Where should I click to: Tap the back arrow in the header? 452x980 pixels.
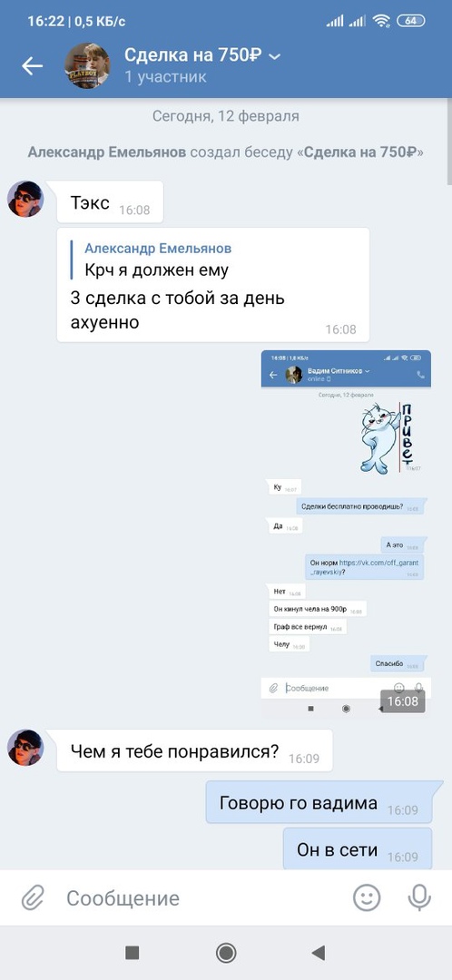(x=32, y=65)
